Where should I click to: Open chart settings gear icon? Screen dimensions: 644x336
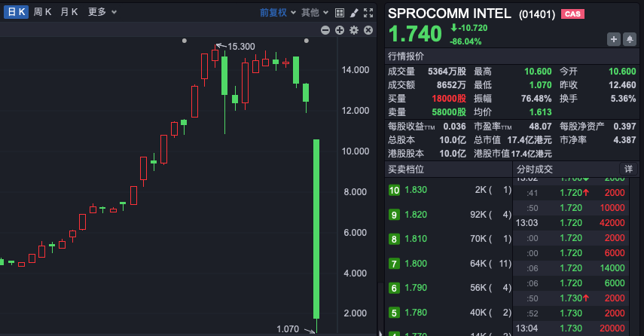[x=353, y=30]
